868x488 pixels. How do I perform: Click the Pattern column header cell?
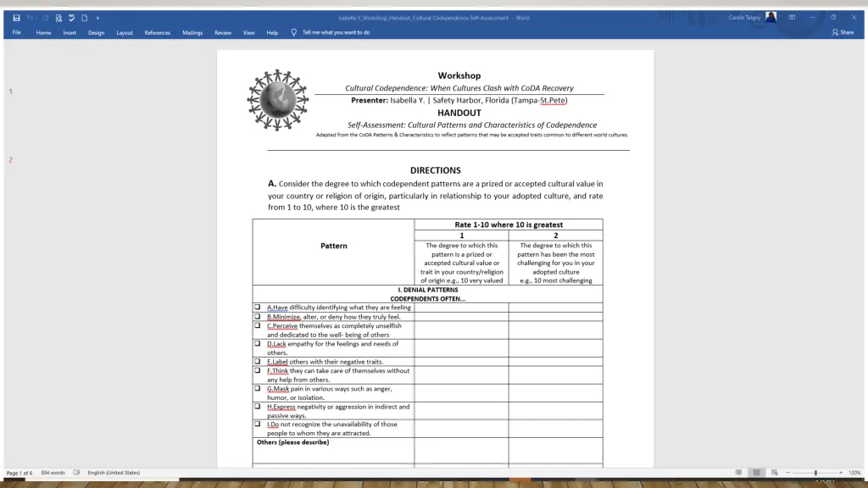click(x=333, y=252)
